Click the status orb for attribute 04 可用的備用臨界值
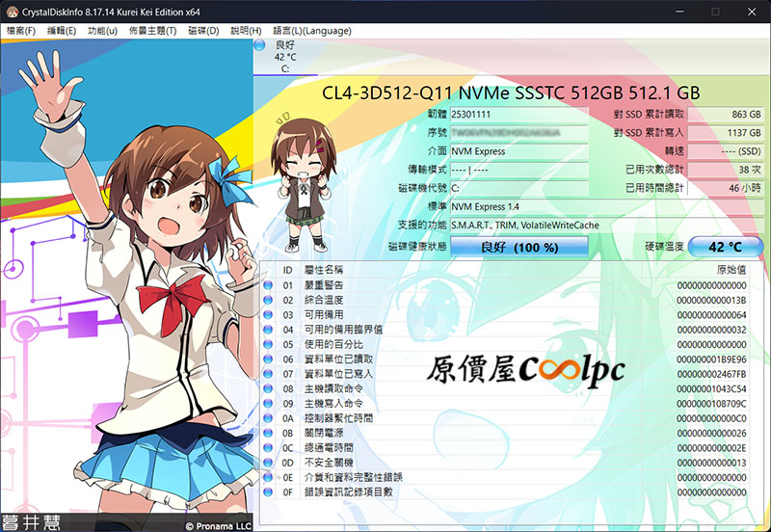 (268, 330)
